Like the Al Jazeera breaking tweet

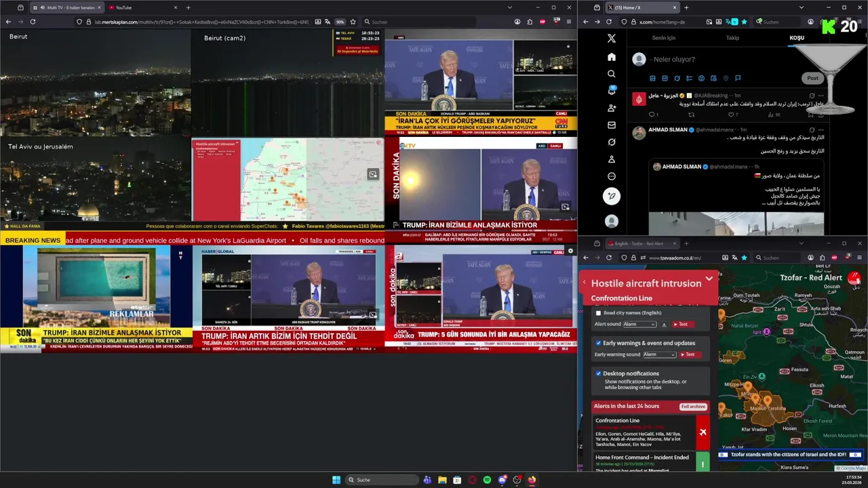pyautogui.click(x=732, y=115)
